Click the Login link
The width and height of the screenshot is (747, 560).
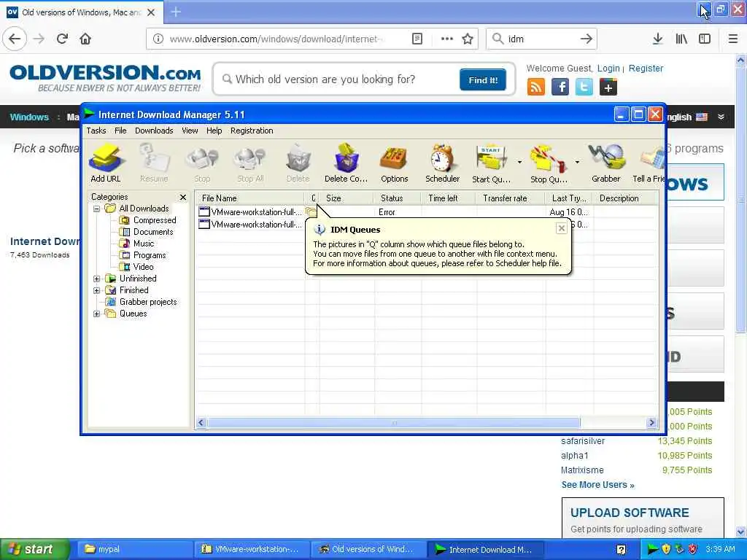(x=608, y=68)
